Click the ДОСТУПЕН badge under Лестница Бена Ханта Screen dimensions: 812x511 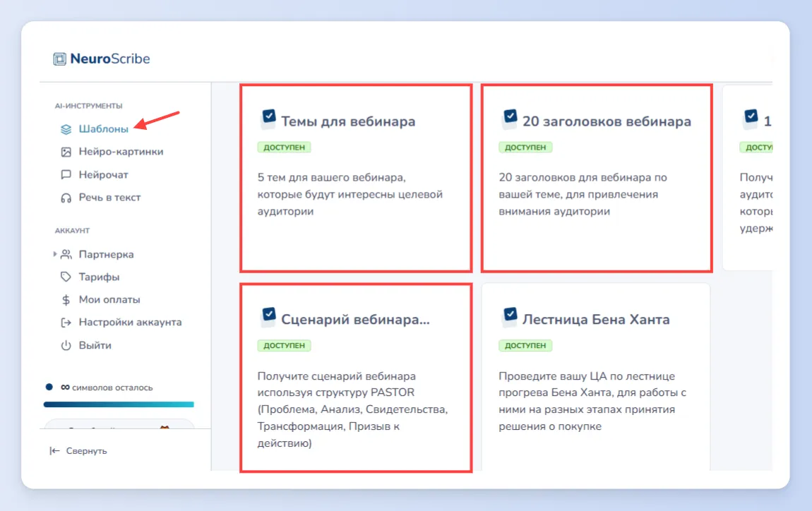pyautogui.click(x=525, y=346)
